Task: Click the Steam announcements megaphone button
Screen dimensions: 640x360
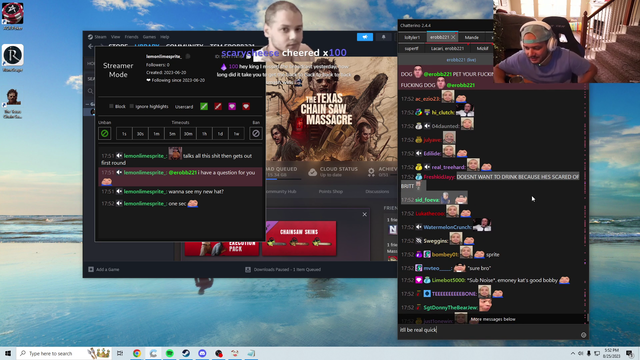Action: tap(365, 37)
